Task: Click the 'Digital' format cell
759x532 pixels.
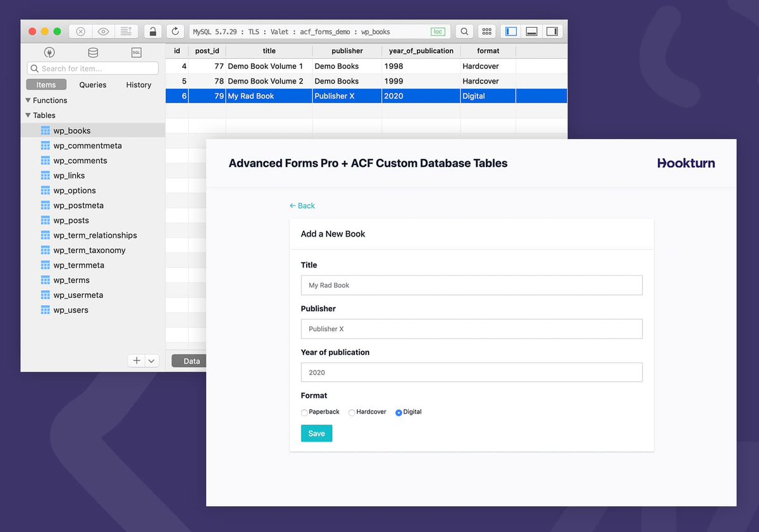Action: [x=488, y=96]
